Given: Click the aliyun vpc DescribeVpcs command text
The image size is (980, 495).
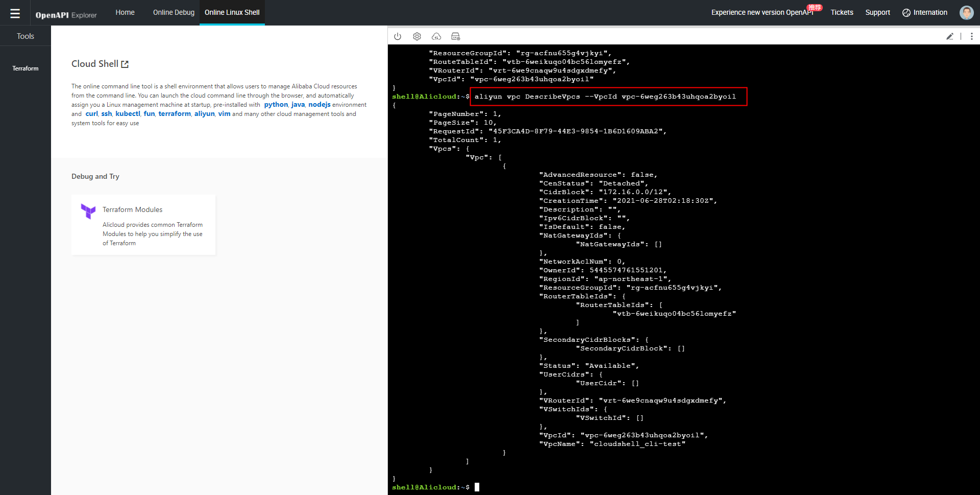Looking at the screenshot, I should click(605, 97).
